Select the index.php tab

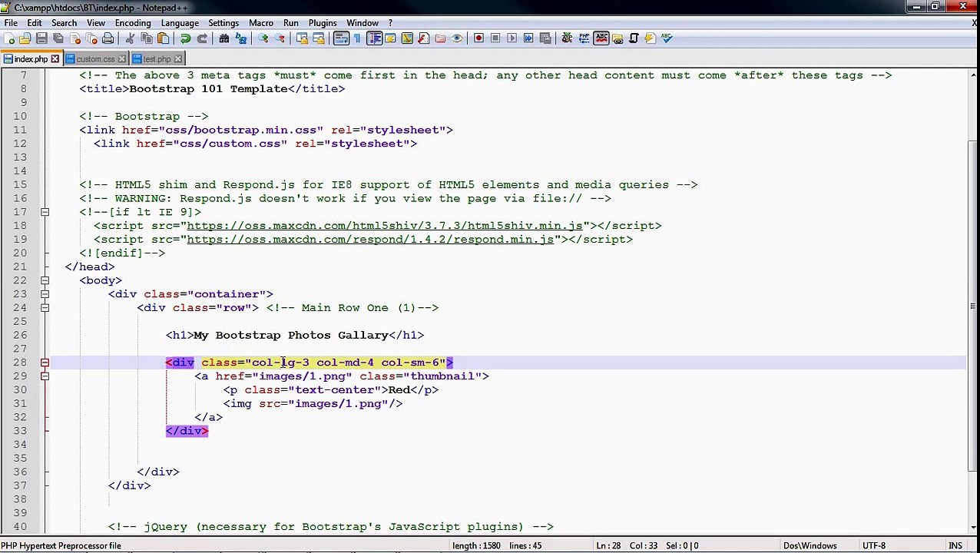pyautogui.click(x=31, y=59)
